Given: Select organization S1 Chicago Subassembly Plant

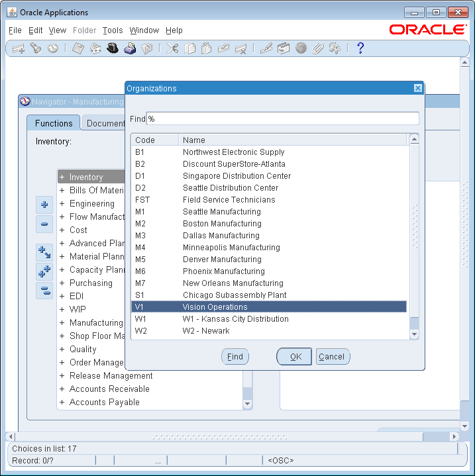Looking at the screenshot, I should [x=269, y=295].
